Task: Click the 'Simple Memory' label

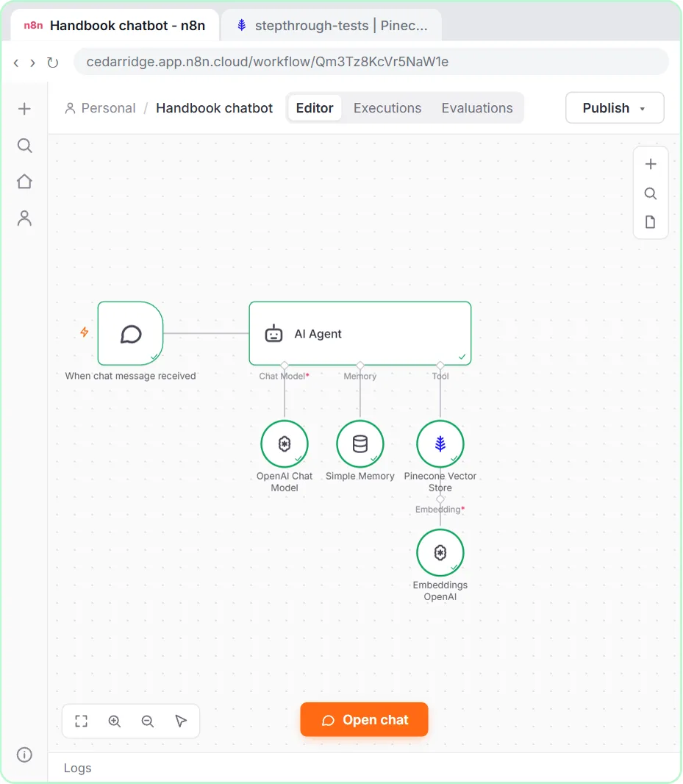Action: click(x=360, y=476)
